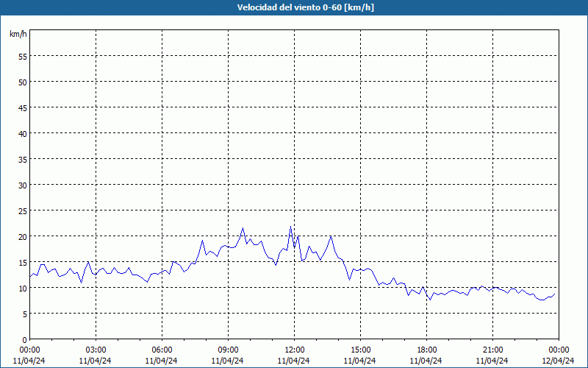Click the '12:00' time label
Viewport: 588px width, 368px height.
coord(295,350)
